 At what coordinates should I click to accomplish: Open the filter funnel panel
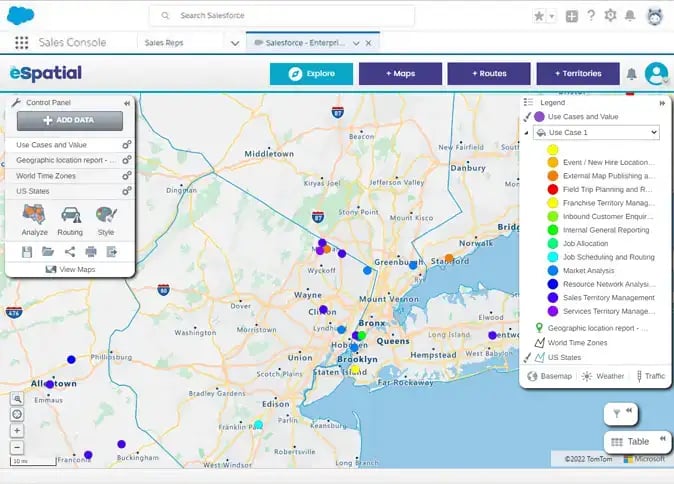coord(617,414)
